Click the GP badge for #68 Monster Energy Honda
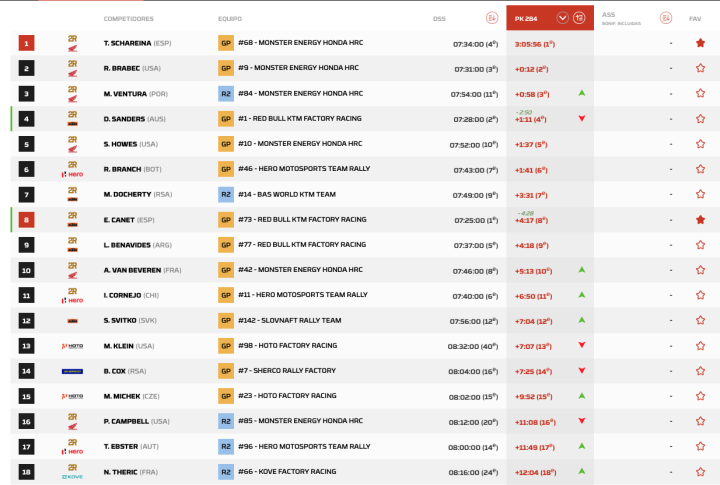Image resolution: width=720 pixels, height=485 pixels. click(226, 43)
